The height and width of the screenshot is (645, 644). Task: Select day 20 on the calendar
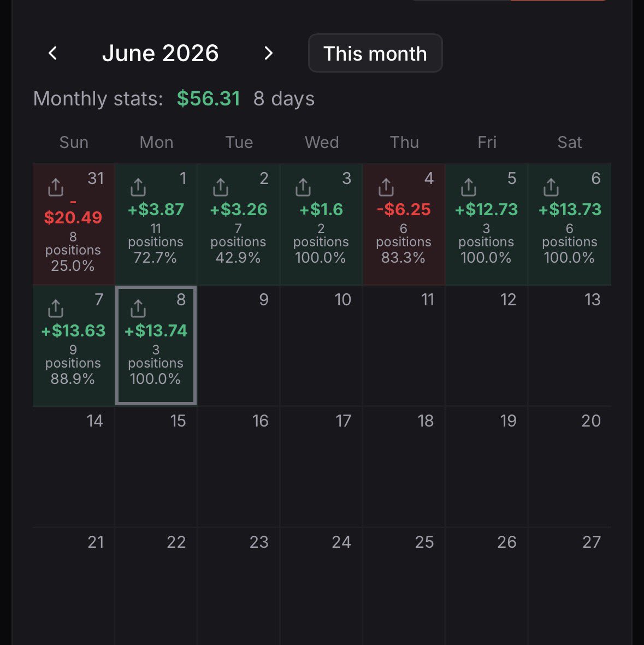[x=570, y=466]
